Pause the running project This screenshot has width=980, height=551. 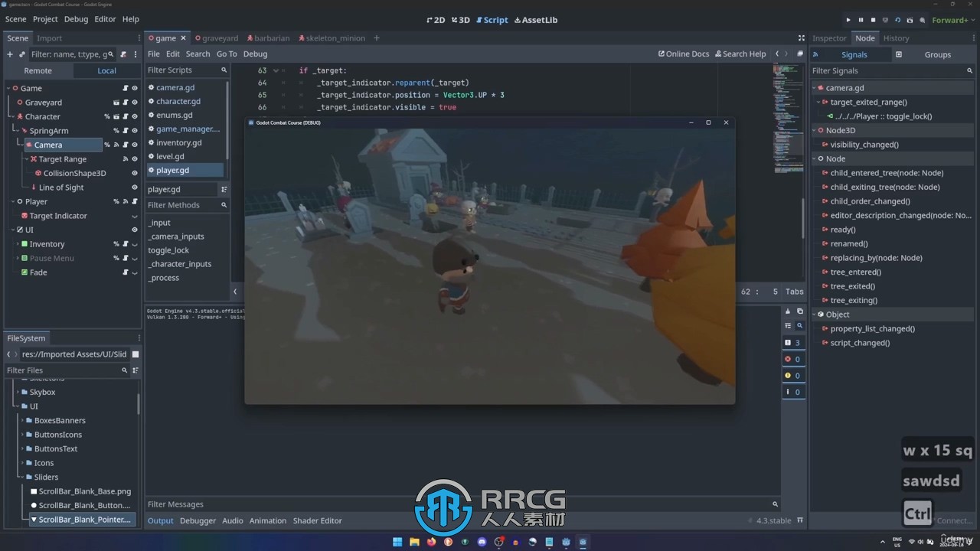pos(861,20)
